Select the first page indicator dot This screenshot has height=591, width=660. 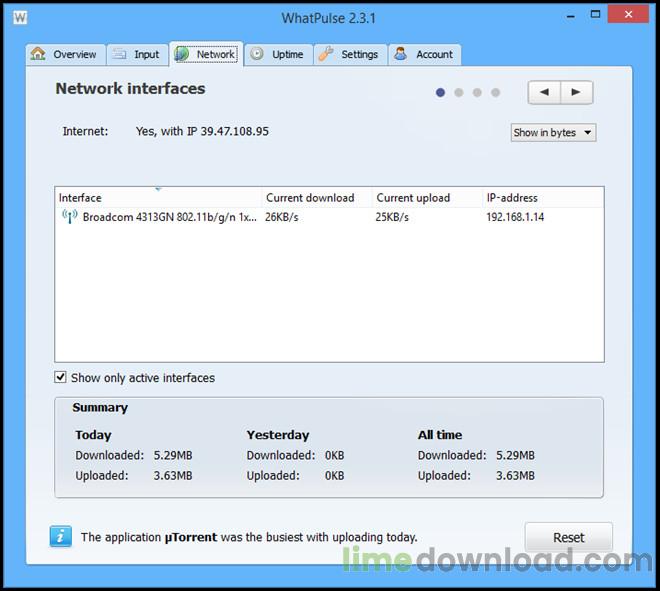[440, 93]
